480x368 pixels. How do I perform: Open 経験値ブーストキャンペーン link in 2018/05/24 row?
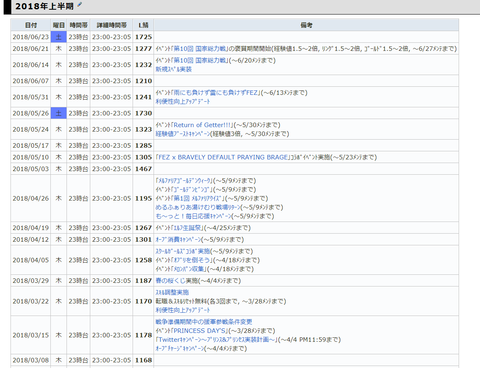tap(183, 134)
